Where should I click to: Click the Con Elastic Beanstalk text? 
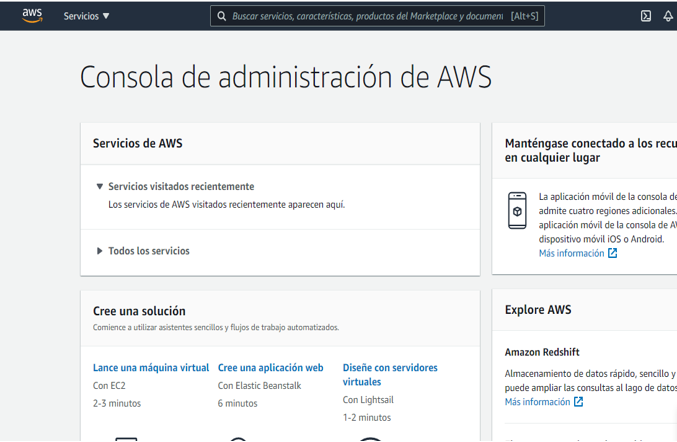(259, 386)
